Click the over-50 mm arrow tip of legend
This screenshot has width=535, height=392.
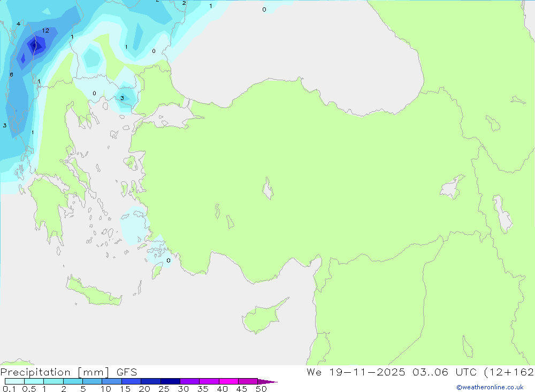(x=267, y=381)
